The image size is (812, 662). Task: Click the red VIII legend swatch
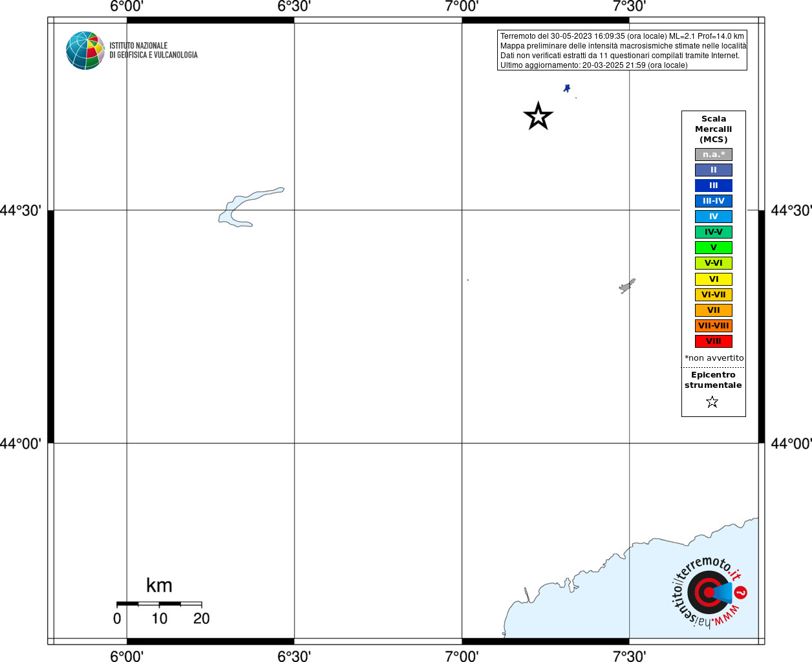click(714, 341)
